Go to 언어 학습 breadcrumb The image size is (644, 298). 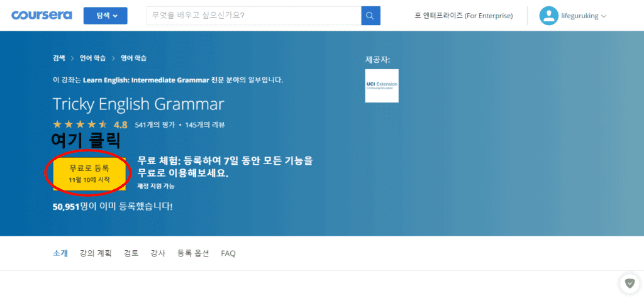[x=93, y=58]
